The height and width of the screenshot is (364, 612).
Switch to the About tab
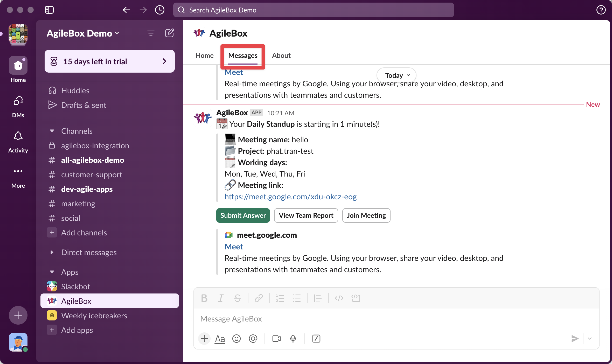pos(281,55)
